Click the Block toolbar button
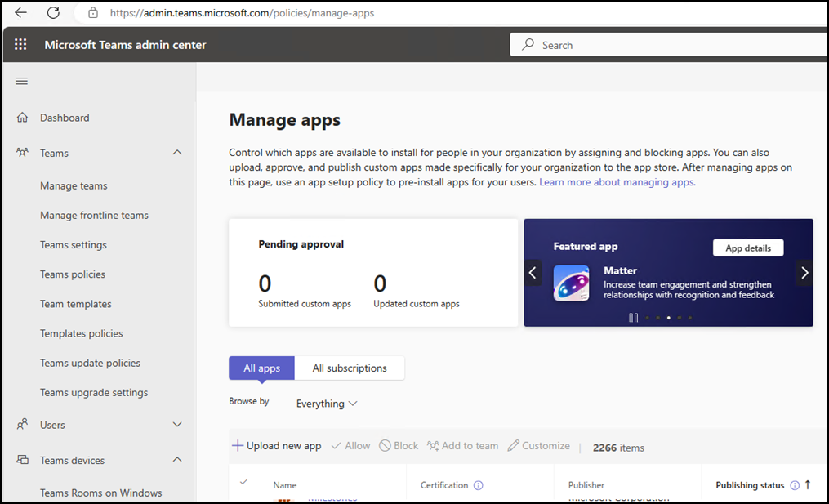 tap(399, 446)
